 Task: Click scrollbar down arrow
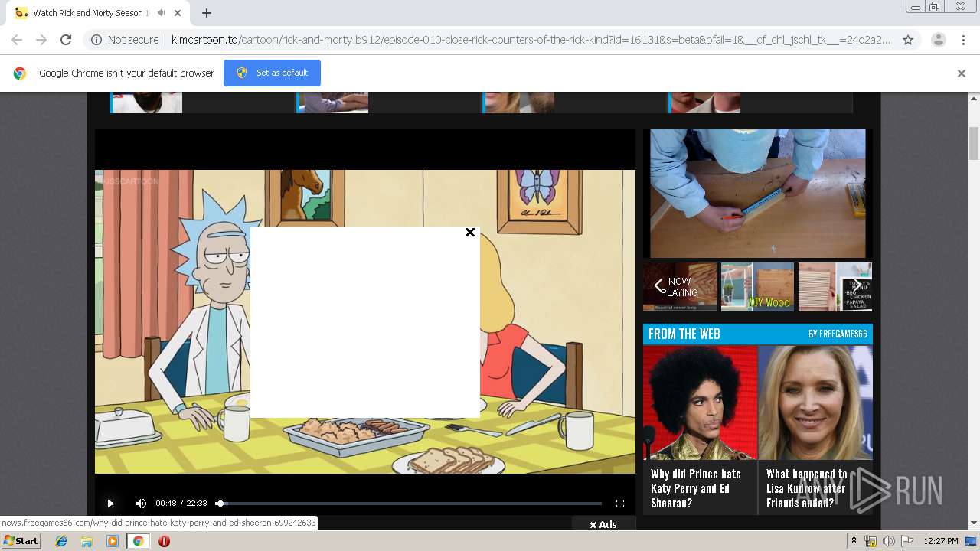click(x=974, y=523)
